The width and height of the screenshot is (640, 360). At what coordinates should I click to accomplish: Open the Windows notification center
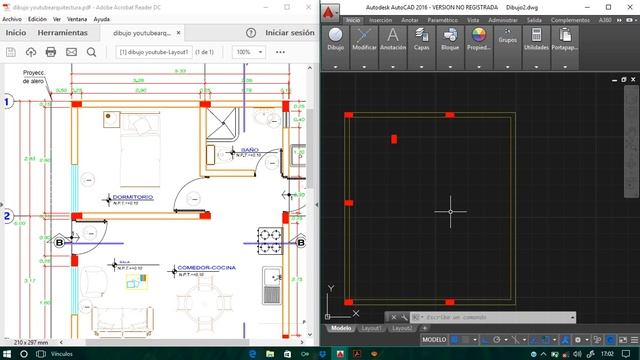click(x=626, y=353)
